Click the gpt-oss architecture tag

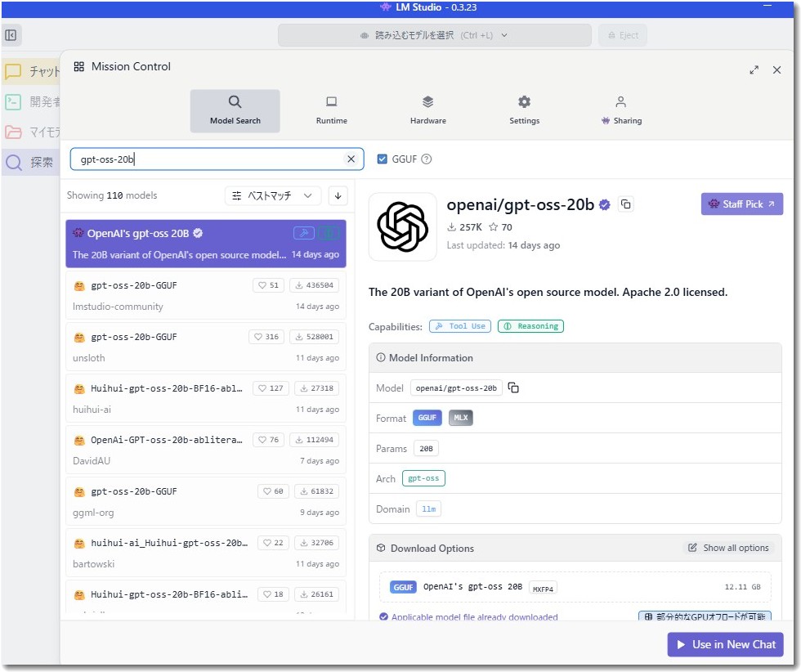tap(423, 478)
